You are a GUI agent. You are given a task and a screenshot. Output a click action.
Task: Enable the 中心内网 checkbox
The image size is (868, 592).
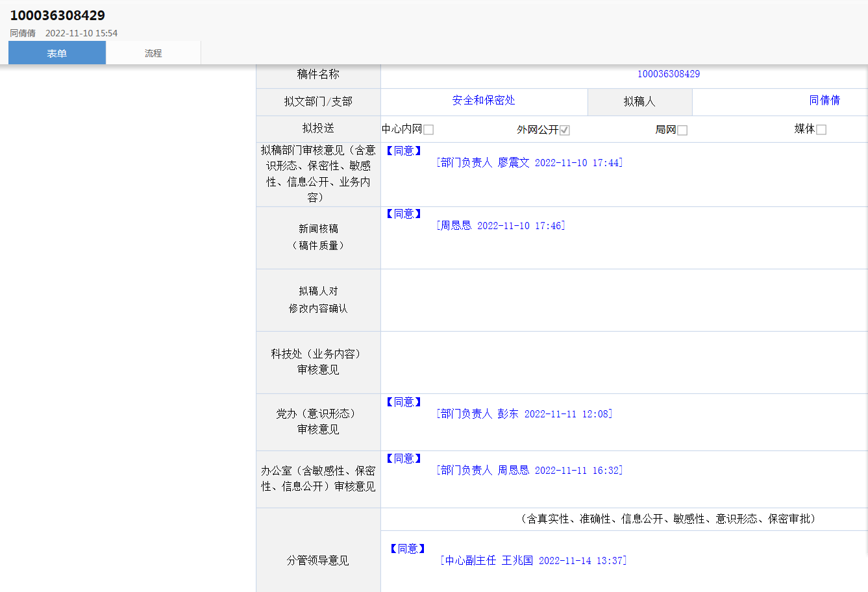(428, 130)
